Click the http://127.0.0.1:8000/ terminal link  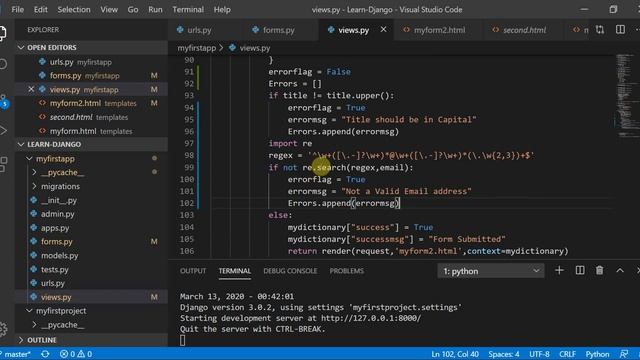point(371,318)
